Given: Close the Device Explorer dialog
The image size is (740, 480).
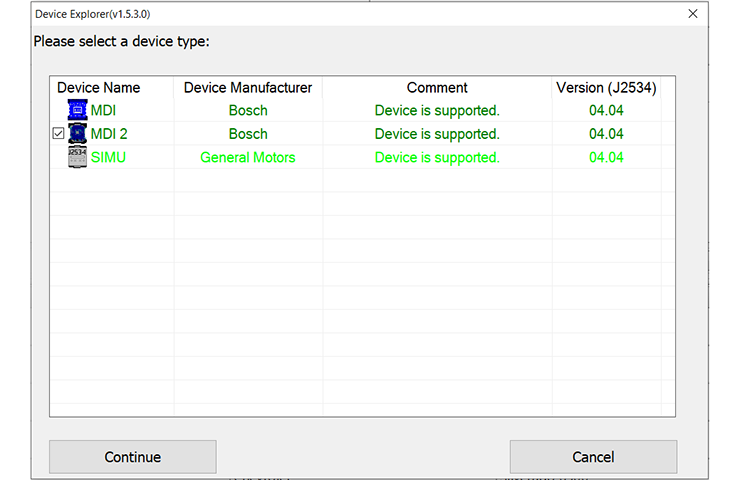Looking at the screenshot, I should click(x=693, y=14).
